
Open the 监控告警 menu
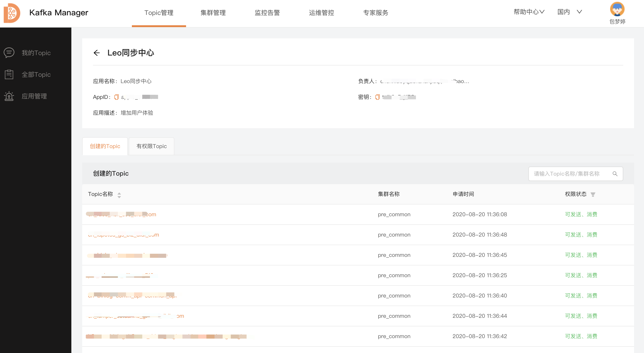tap(267, 12)
